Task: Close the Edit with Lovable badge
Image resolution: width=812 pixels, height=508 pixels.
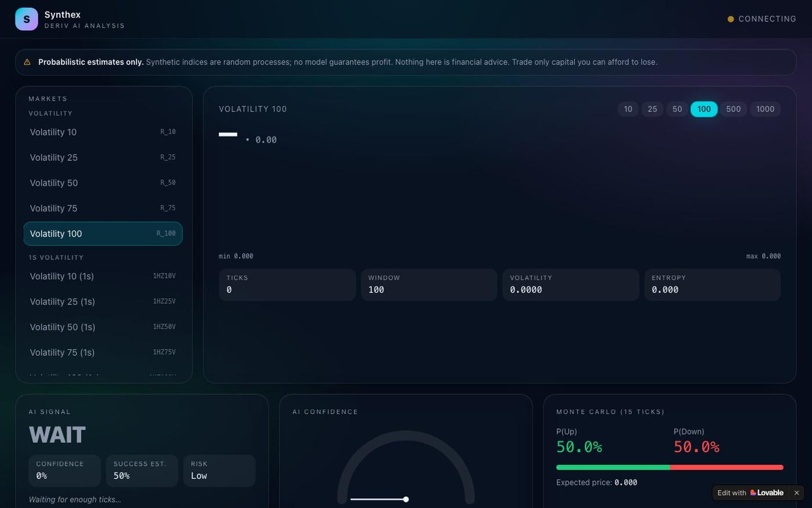Action: 796,493
